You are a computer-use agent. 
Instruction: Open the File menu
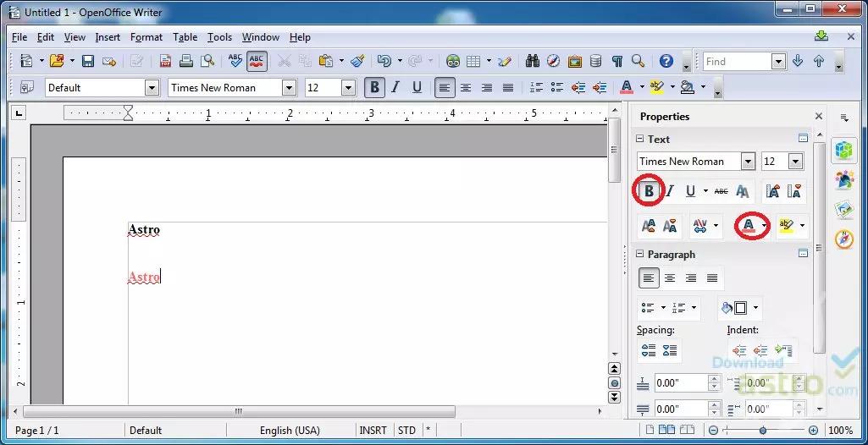19,37
